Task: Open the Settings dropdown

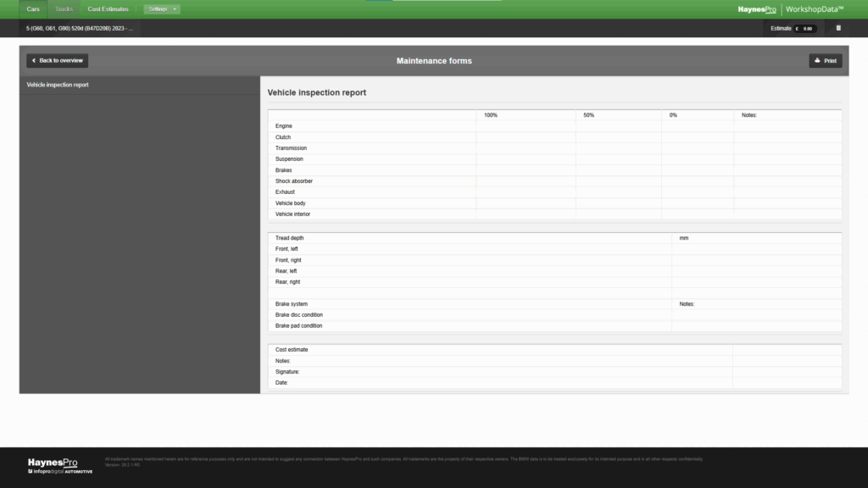Action: [162, 9]
